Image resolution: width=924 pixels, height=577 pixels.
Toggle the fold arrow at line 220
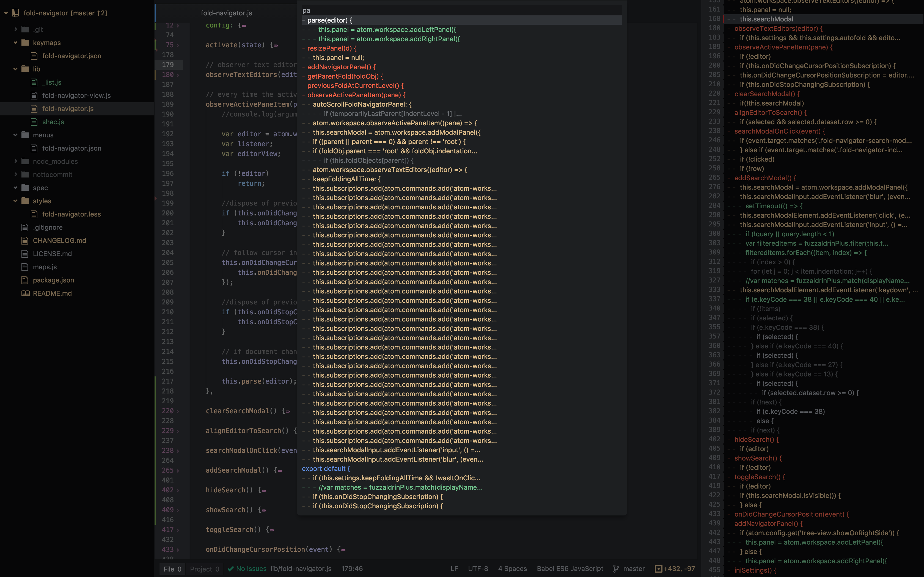[x=178, y=411]
